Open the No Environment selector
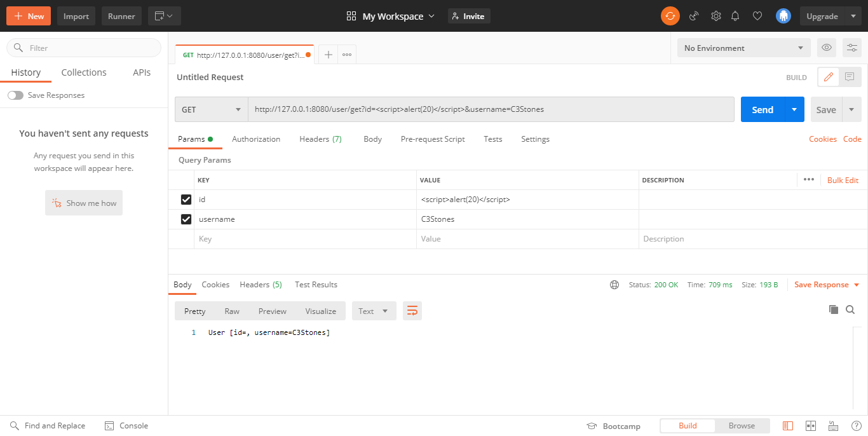This screenshot has width=868, height=436. [x=743, y=48]
